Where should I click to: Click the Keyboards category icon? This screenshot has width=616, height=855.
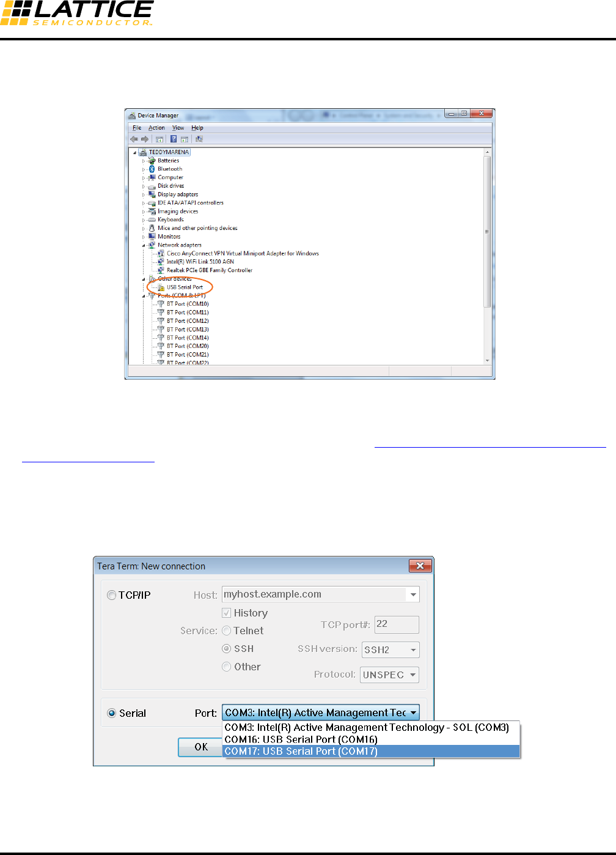(152, 220)
